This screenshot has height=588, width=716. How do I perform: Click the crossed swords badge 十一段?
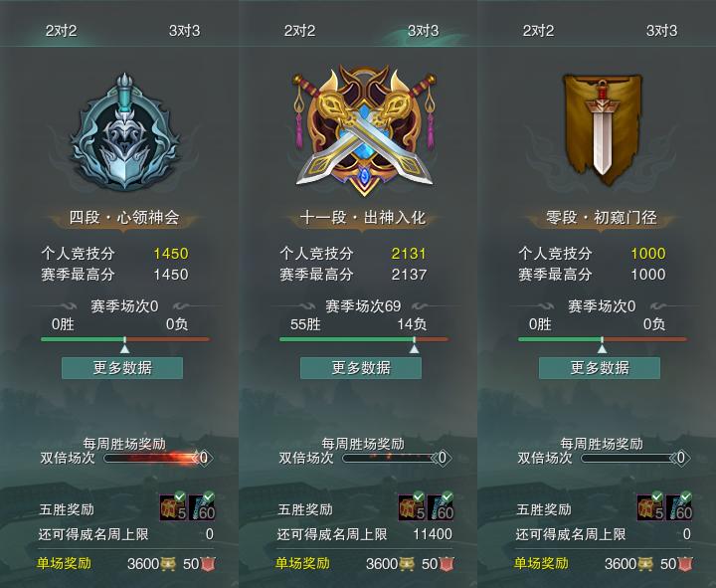tap(364, 130)
